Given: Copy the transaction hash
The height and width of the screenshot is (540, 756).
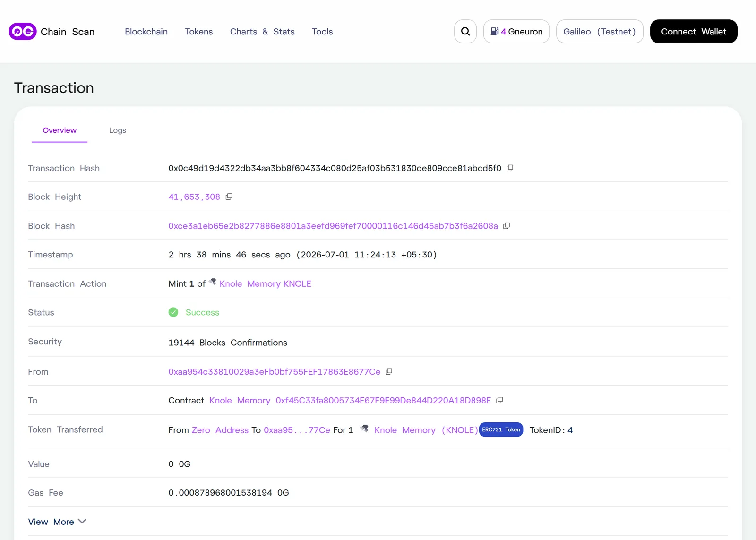Looking at the screenshot, I should click(x=510, y=168).
